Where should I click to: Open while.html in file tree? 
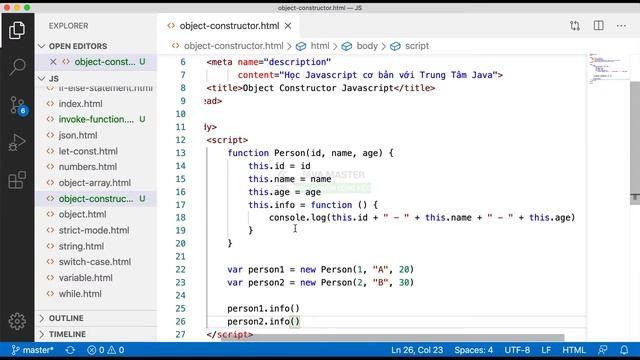[80, 293]
